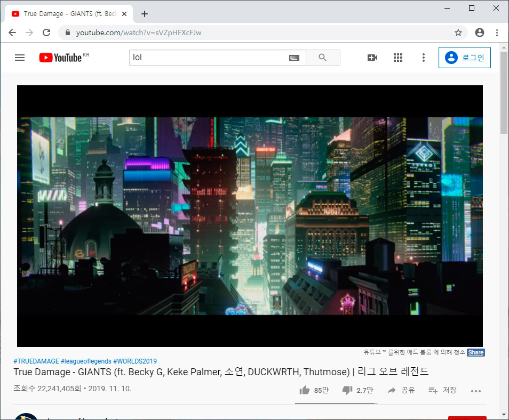Select the True Damage - GIANTS tab
The width and height of the screenshot is (509, 420).
click(69, 14)
